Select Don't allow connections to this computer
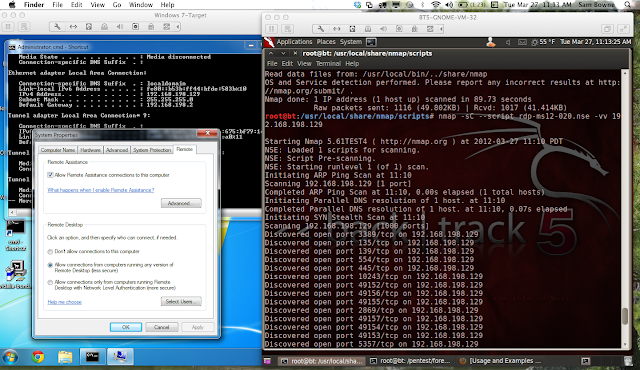Image resolution: width=640 pixels, height=370 pixels. 50,252
